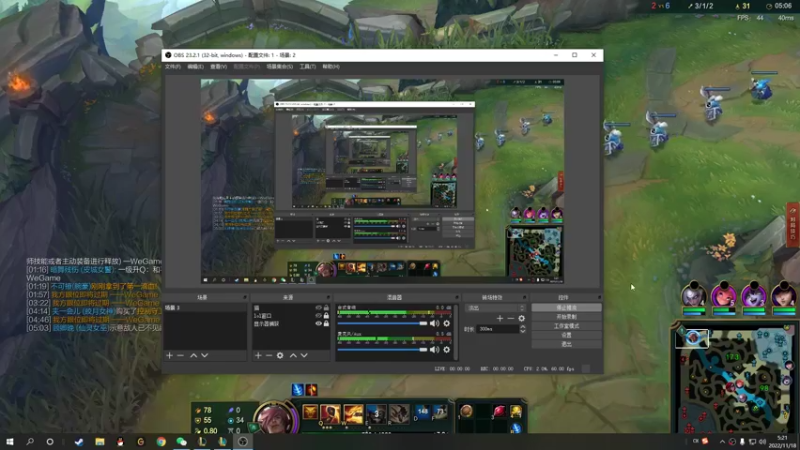Viewport: 800px width, 450px height.
Task: Open Windows search from the taskbar
Action: (30, 442)
